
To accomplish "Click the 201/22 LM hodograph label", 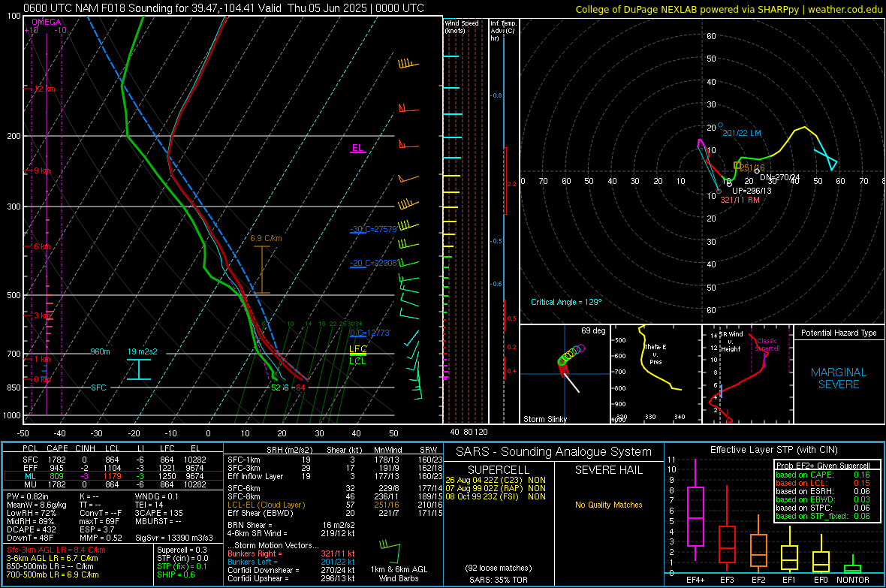I will (742, 133).
